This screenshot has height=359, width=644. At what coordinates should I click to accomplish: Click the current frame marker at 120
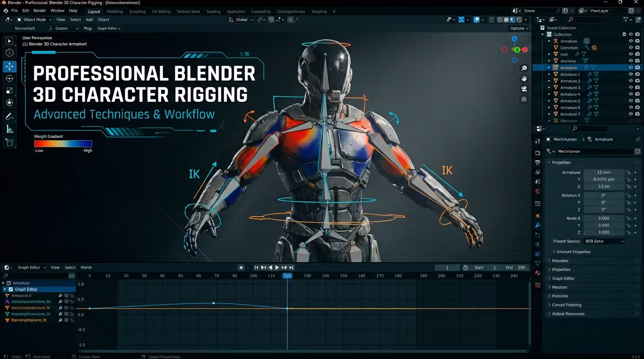click(x=287, y=276)
